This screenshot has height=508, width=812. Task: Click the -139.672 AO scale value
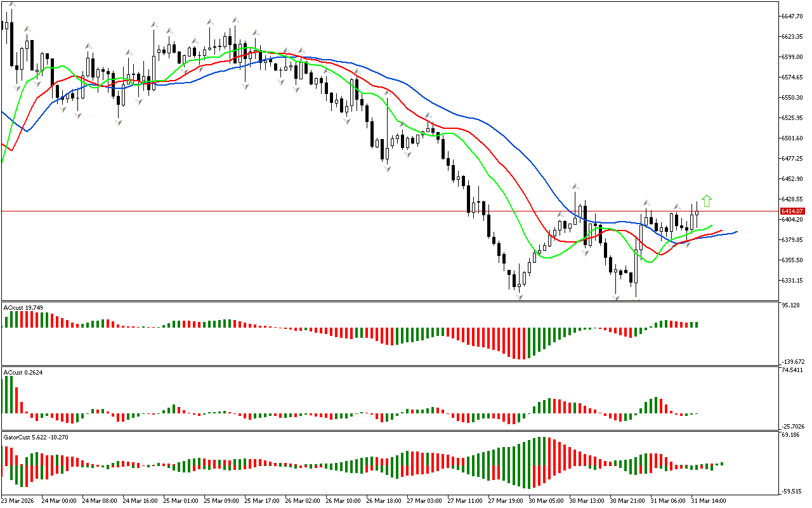tap(793, 361)
